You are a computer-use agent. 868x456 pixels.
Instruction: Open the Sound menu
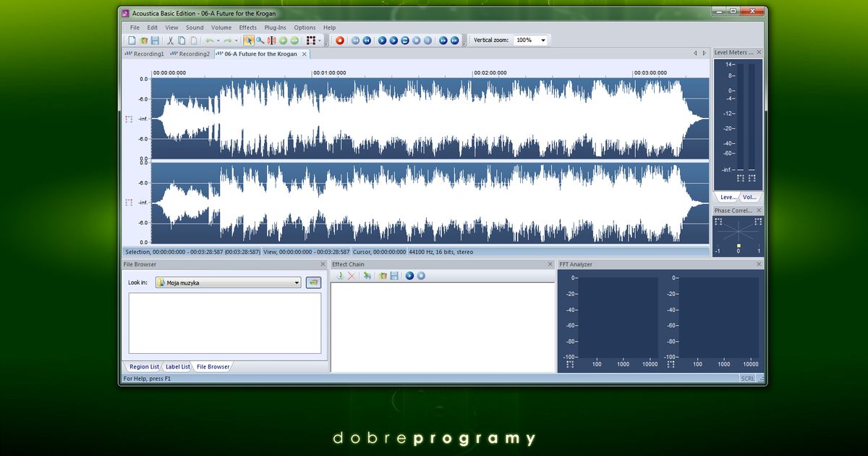pos(195,28)
